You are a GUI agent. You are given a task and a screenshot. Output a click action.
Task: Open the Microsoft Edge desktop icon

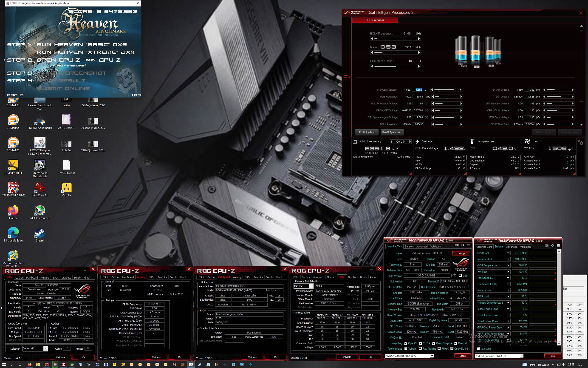13,235
